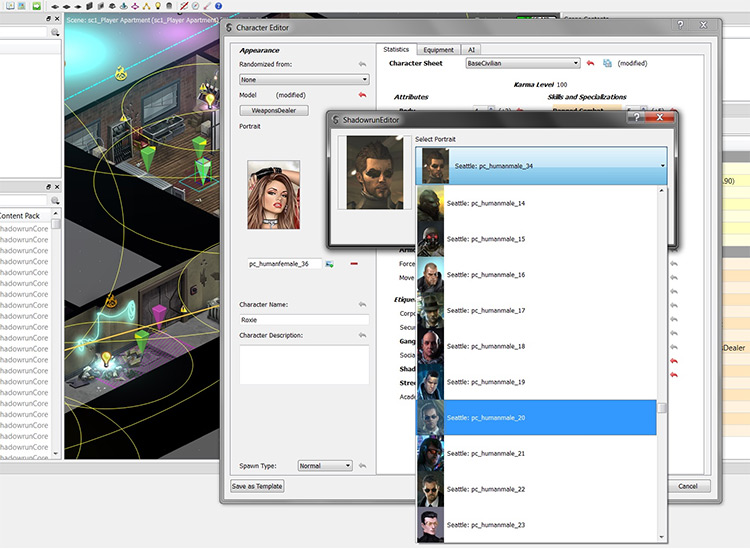The width and height of the screenshot is (750, 550).
Task: Click the browse portrait icon next to pc_humanfemale_36
Action: pyautogui.click(x=330, y=264)
